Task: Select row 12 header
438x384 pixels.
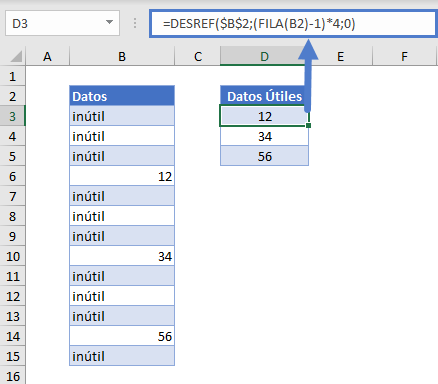Action: 13,296
